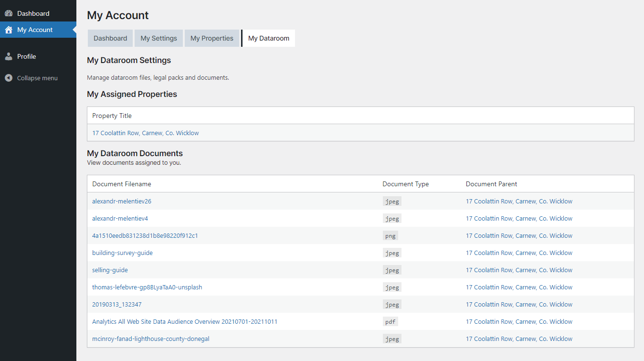Open Profile from the sidebar menu
644x361 pixels.
(27, 56)
